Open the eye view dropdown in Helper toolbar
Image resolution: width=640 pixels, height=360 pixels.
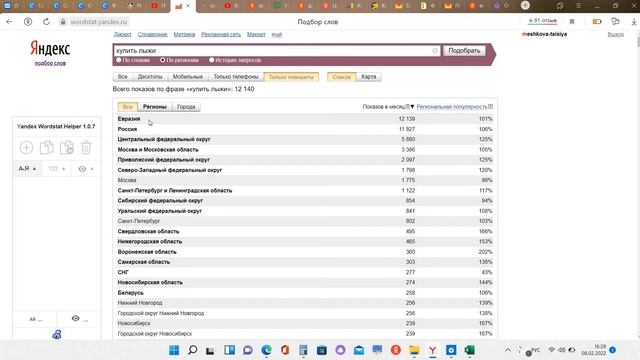[86, 169]
